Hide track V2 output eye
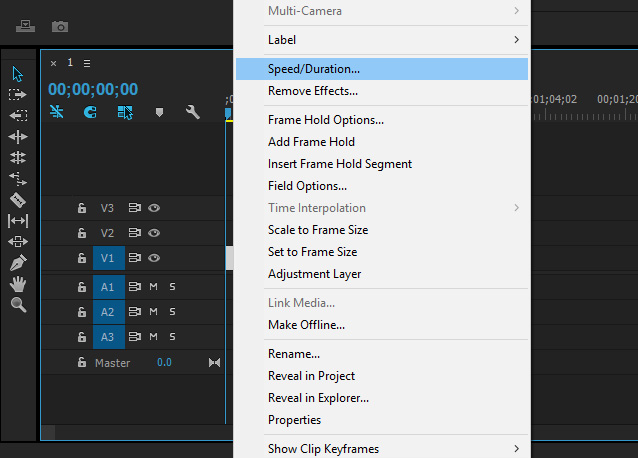This screenshot has width=638, height=458. (x=154, y=233)
